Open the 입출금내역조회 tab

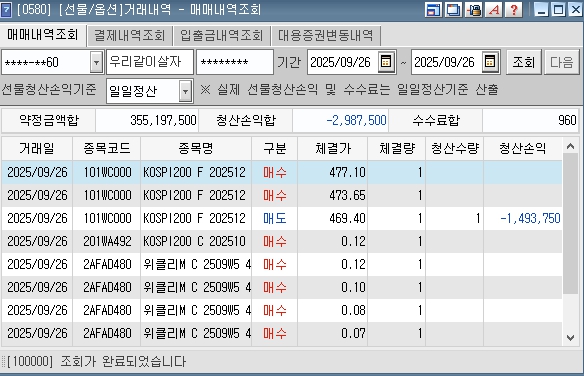point(222,36)
